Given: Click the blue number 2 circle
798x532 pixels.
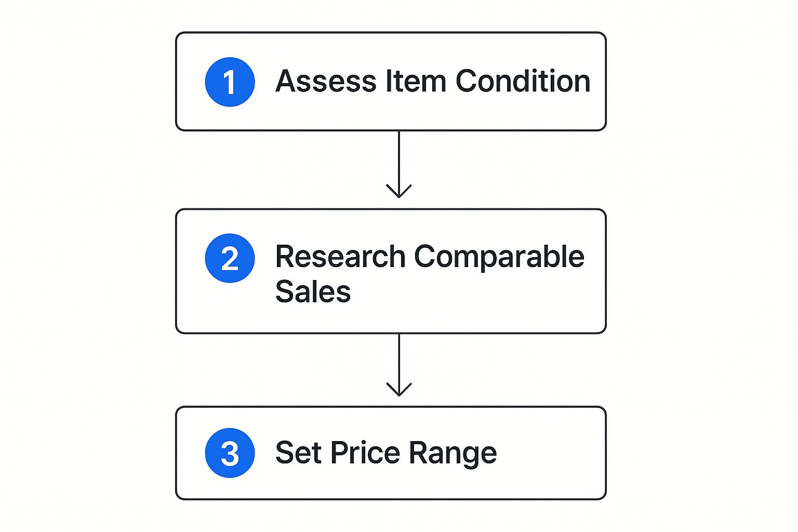Looking at the screenshot, I should click(230, 258).
